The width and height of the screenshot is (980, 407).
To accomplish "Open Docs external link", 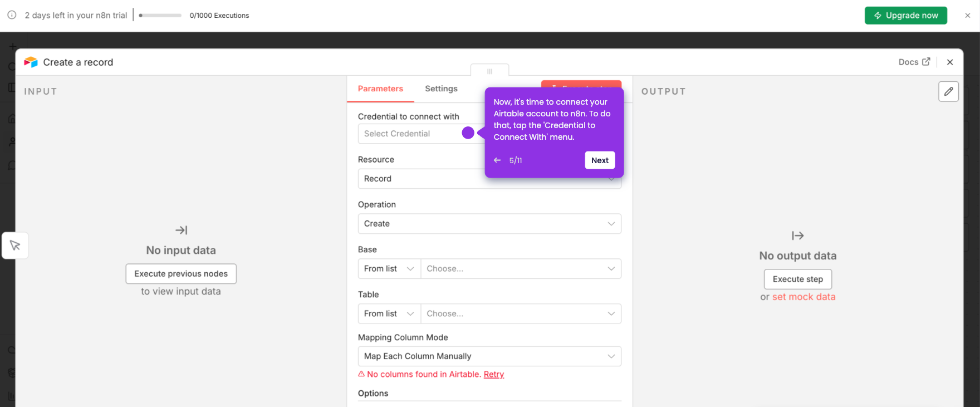I will coord(914,62).
